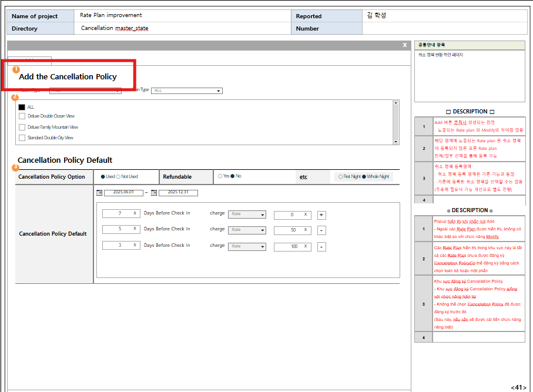Tick the Standard Double City View checkbox
533x392 pixels.
click(22, 138)
